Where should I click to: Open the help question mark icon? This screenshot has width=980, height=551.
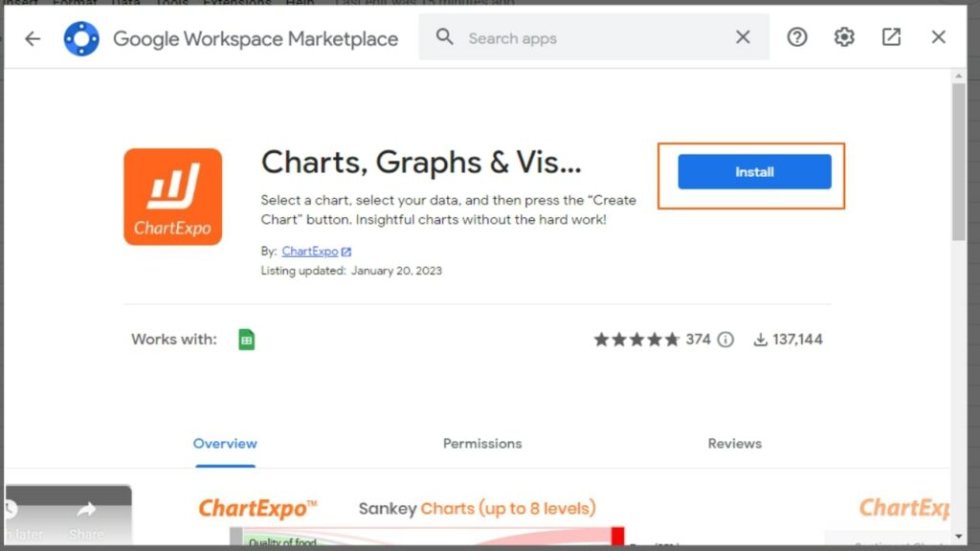tap(797, 37)
